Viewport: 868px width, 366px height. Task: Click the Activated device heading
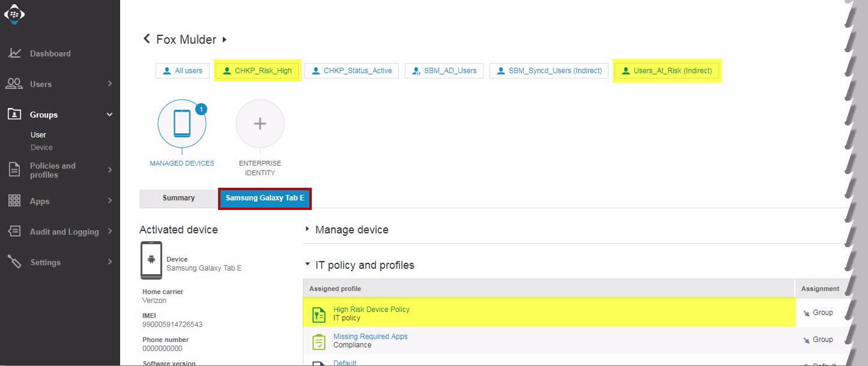click(x=178, y=230)
